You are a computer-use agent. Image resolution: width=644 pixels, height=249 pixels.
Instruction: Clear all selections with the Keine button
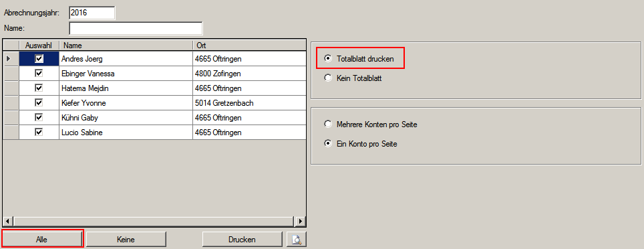coord(126,239)
